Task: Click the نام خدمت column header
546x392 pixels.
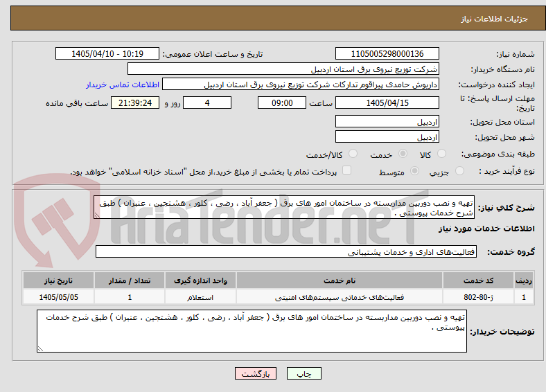Action: 340,280
